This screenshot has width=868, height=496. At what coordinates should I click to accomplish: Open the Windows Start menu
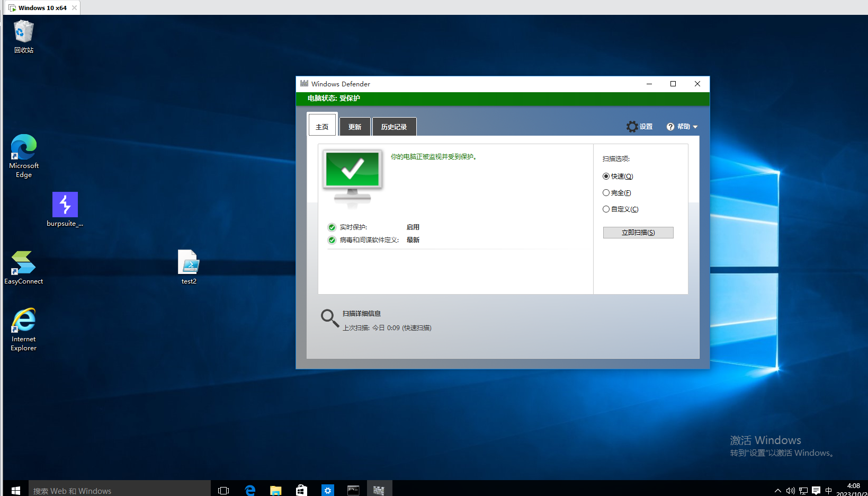(x=16, y=490)
